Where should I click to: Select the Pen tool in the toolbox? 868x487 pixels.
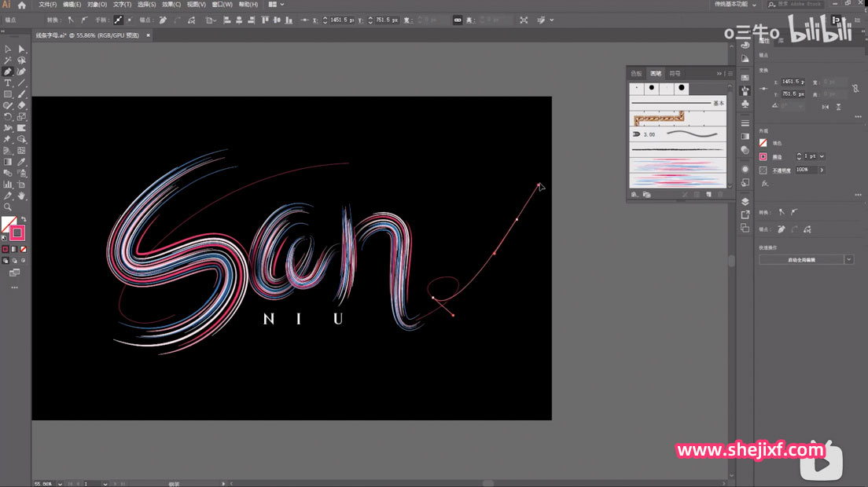[8, 71]
